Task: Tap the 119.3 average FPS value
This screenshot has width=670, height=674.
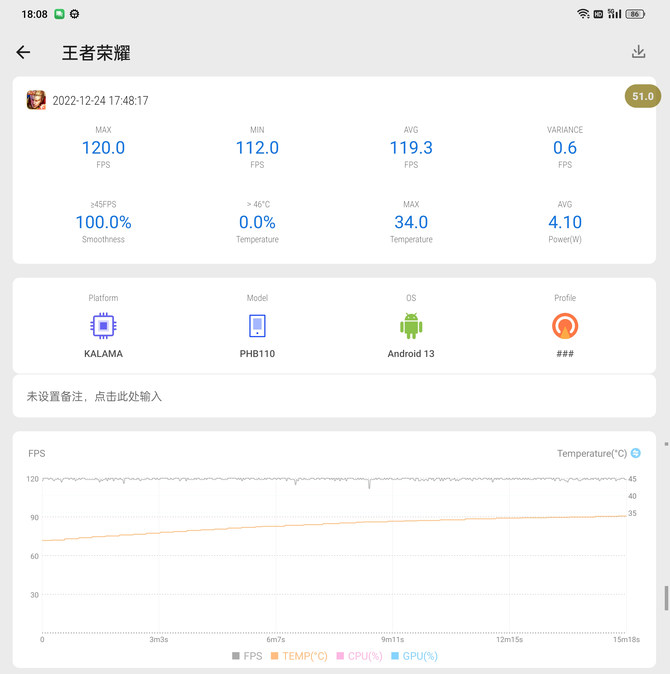Action: pyautogui.click(x=411, y=148)
